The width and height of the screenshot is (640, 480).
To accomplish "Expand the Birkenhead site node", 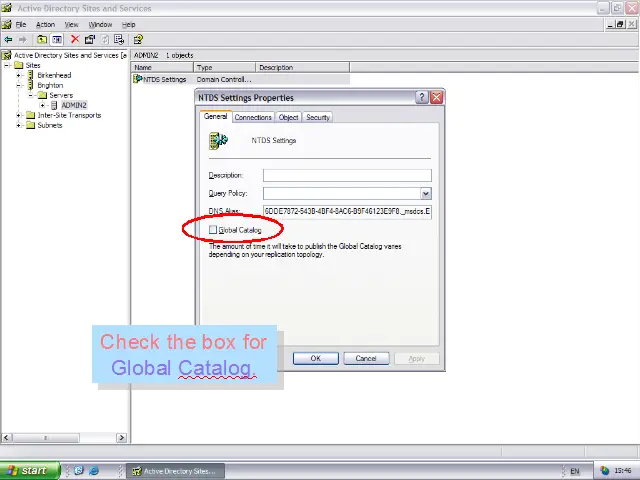I will (18, 75).
